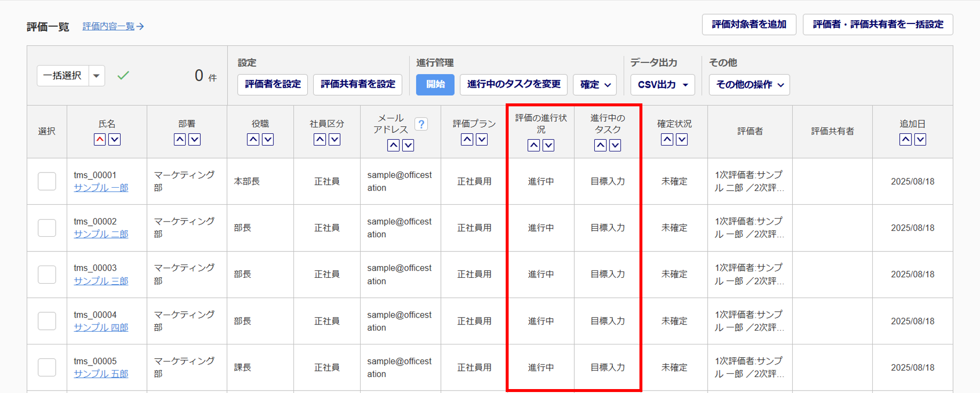Sort 役職 column descending

pyautogui.click(x=268, y=140)
